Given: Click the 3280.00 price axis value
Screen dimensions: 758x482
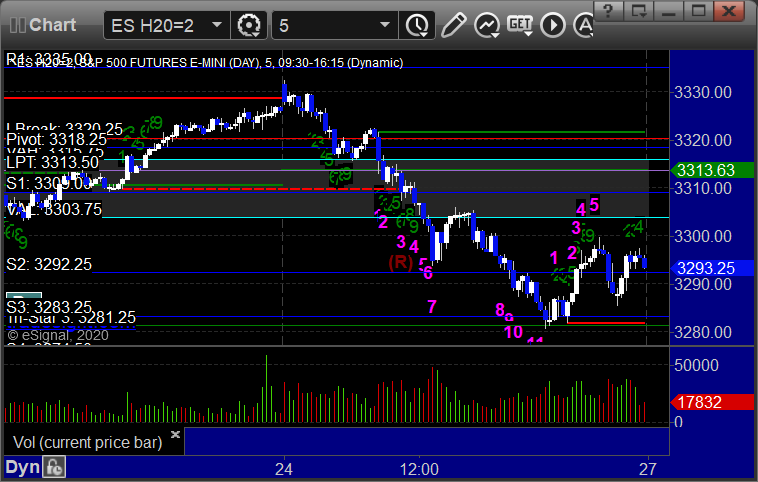Looking at the screenshot, I should (702, 332).
